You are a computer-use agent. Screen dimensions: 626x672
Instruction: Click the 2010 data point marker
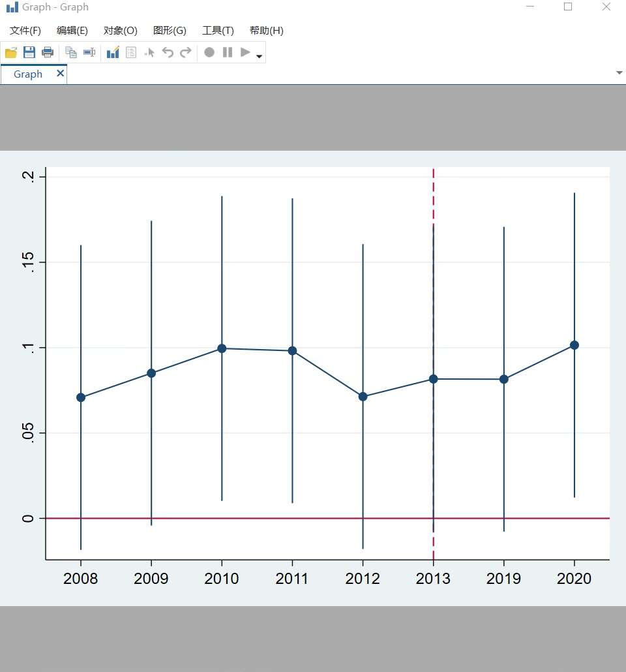pyautogui.click(x=222, y=348)
